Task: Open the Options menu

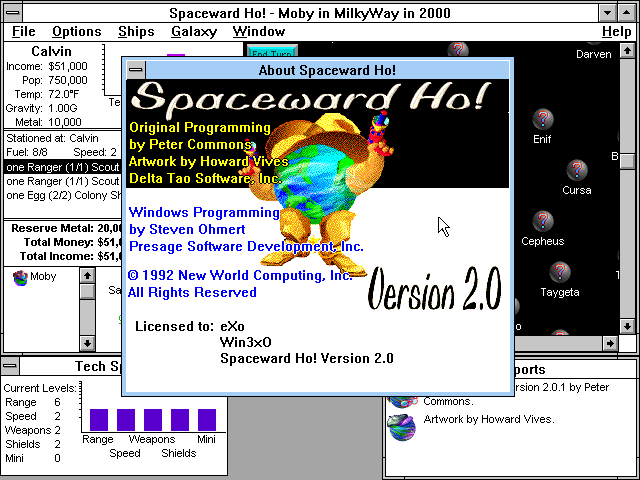Action: 76,31
